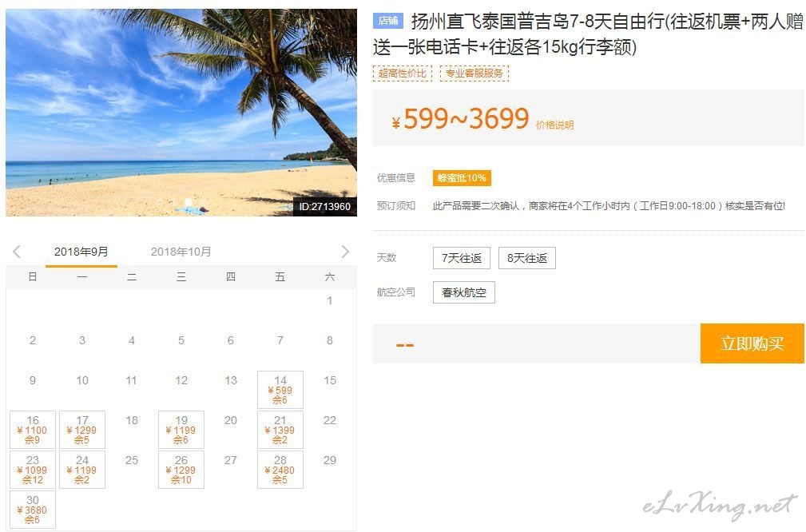Click the 超高性价比 tag
Image resolution: width=806 pixels, height=532 pixels.
coord(403,73)
